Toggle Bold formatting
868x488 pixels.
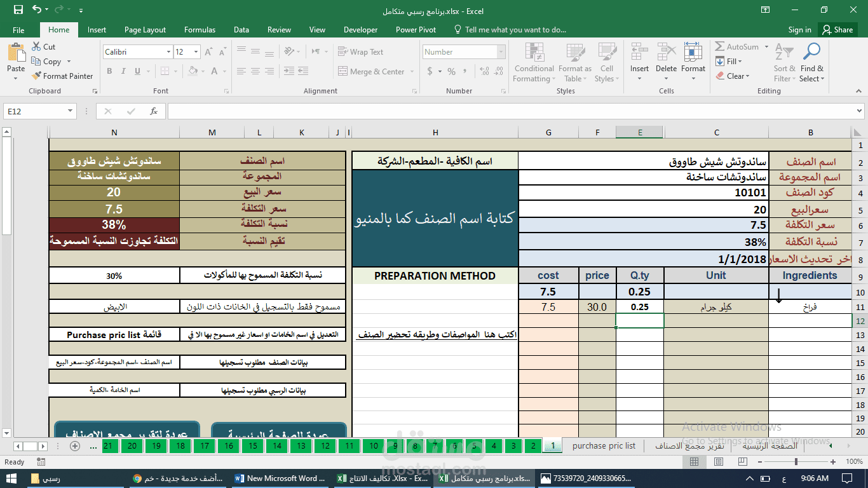pyautogui.click(x=109, y=72)
